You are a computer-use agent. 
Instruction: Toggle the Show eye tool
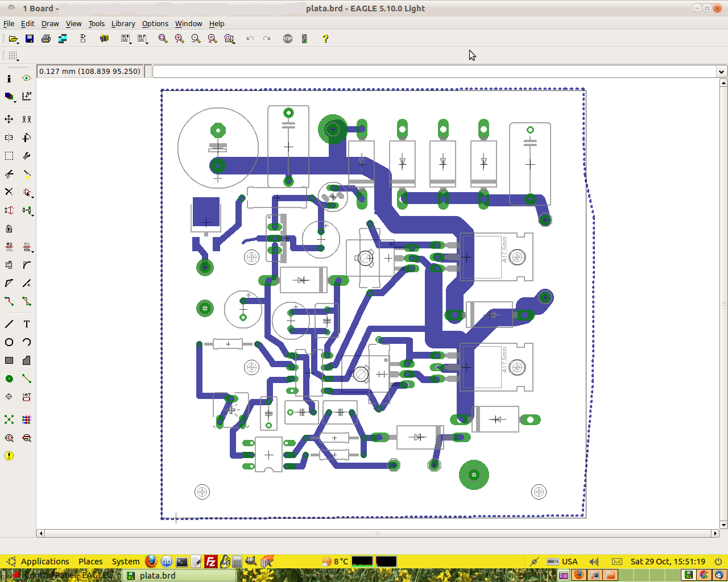coord(27,78)
